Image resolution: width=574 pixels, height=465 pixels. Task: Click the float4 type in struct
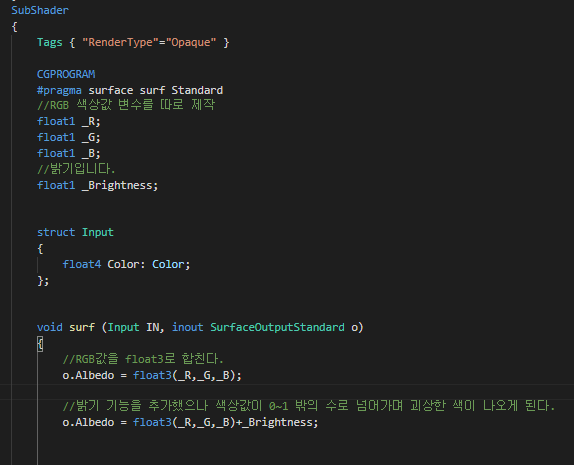click(82, 264)
